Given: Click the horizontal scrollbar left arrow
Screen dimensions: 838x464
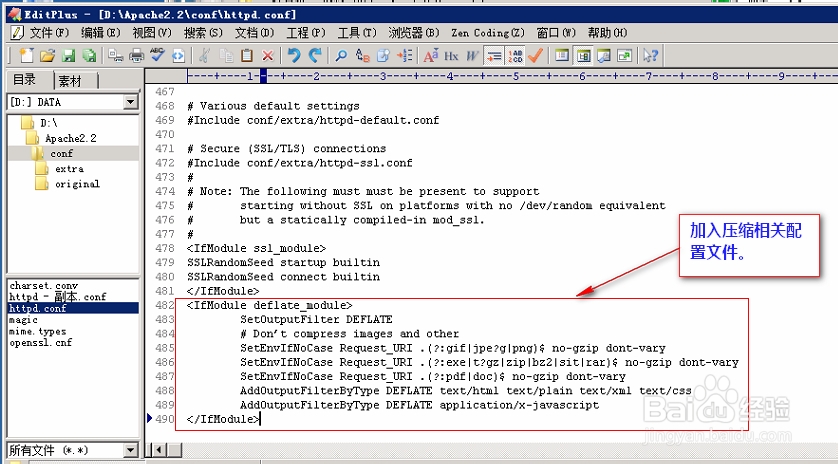Looking at the screenshot, I should click(159, 450).
